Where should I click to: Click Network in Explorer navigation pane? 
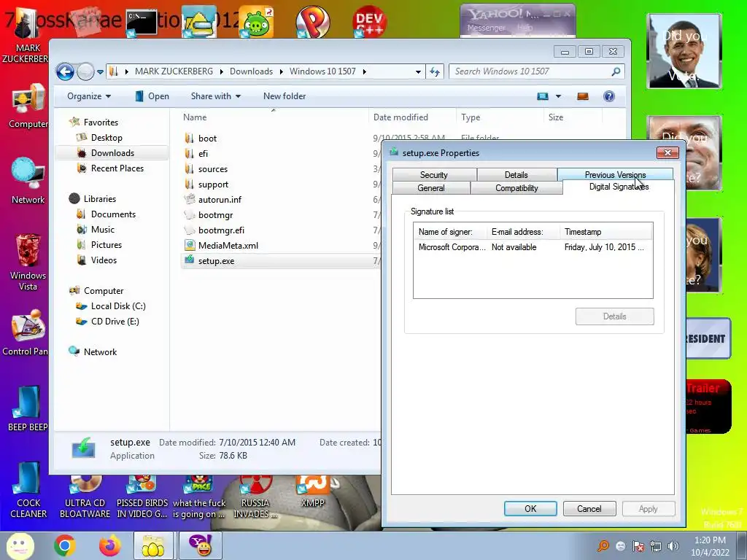click(x=100, y=352)
